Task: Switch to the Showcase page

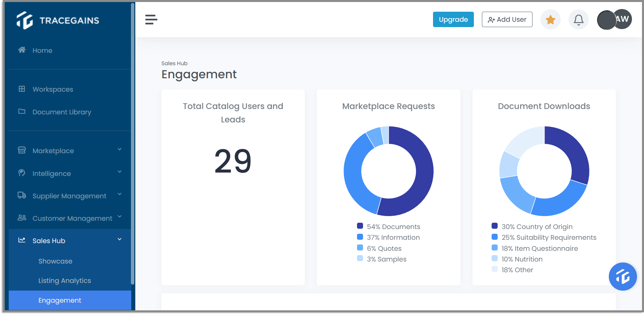Action: coord(55,261)
